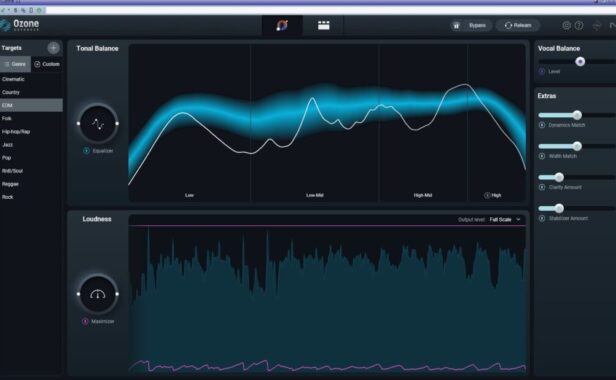The height and width of the screenshot is (380, 616).
Task: Open the help question mark icon
Action: coord(579,26)
